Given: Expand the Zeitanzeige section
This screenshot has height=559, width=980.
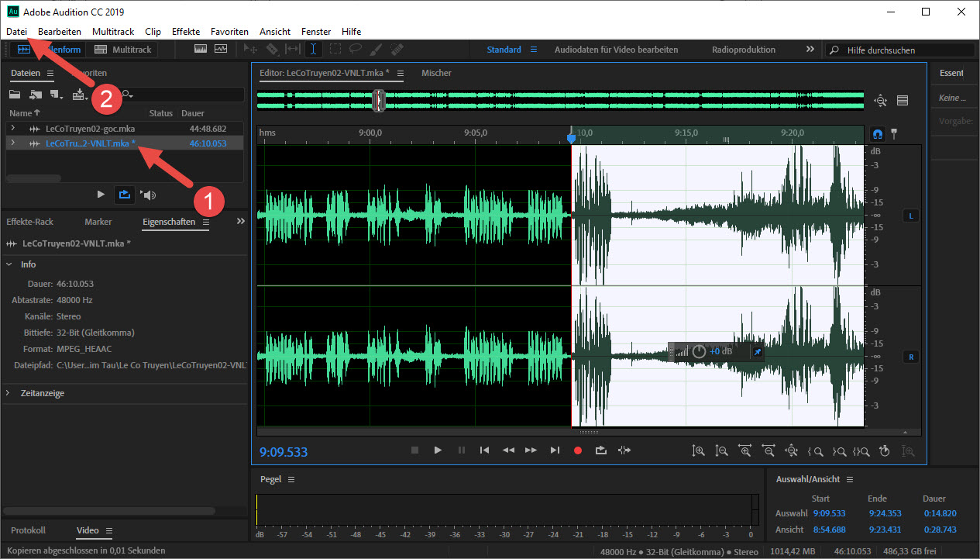Looking at the screenshot, I should (x=9, y=393).
